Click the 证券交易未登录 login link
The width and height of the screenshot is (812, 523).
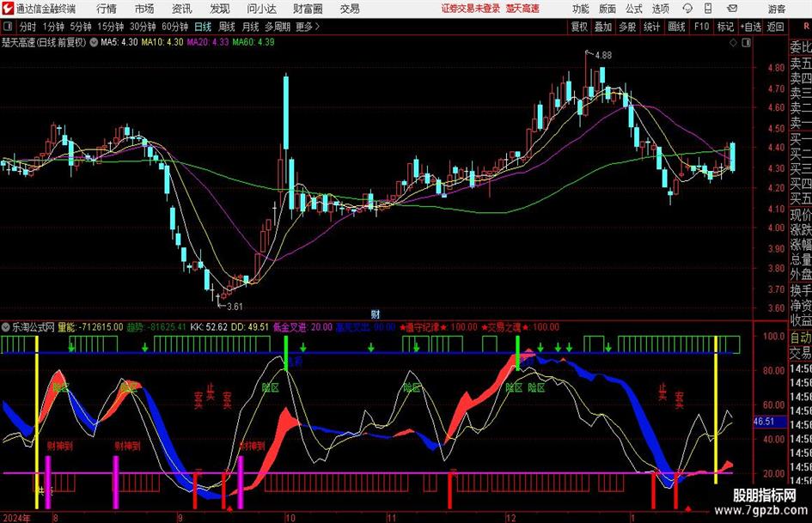click(x=471, y=9)
